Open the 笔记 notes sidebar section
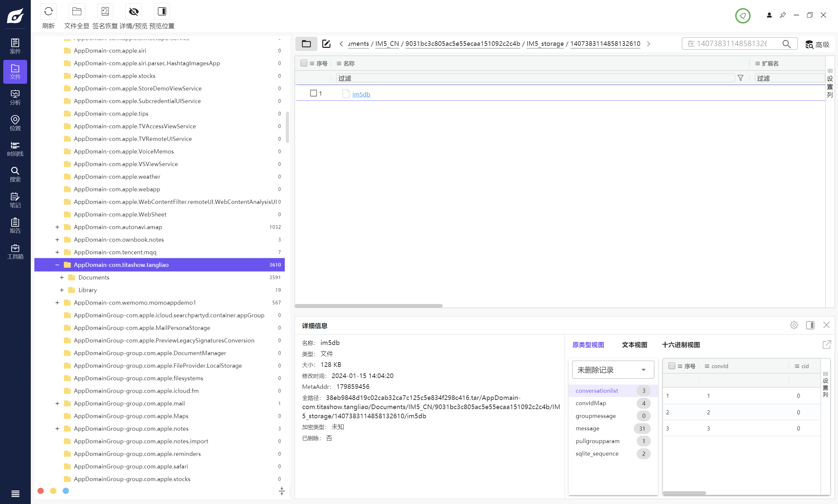Viewport: 838px width, 504px height. click(x=15, y=200)
